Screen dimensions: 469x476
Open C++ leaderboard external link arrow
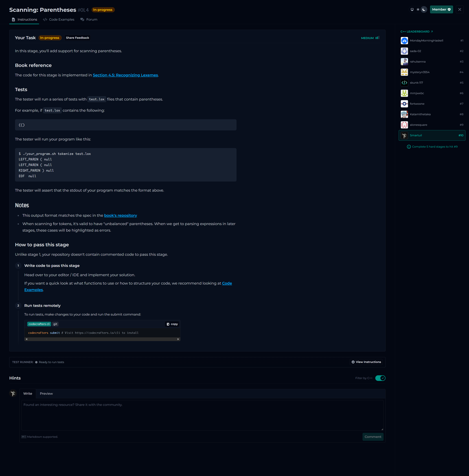pos(432,32)
